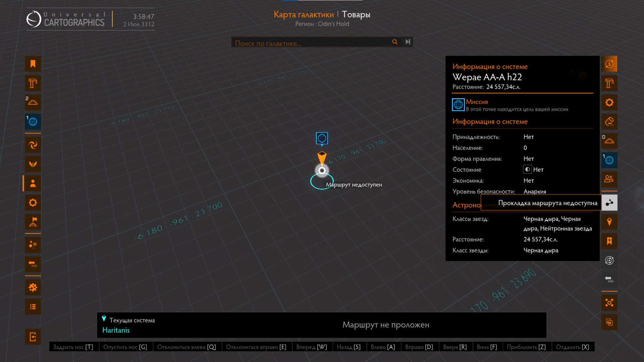The height and width of the screenshot is (362, 644).
Task: Open the ship icon filter marked 2
Action: [x=33, y=102]
